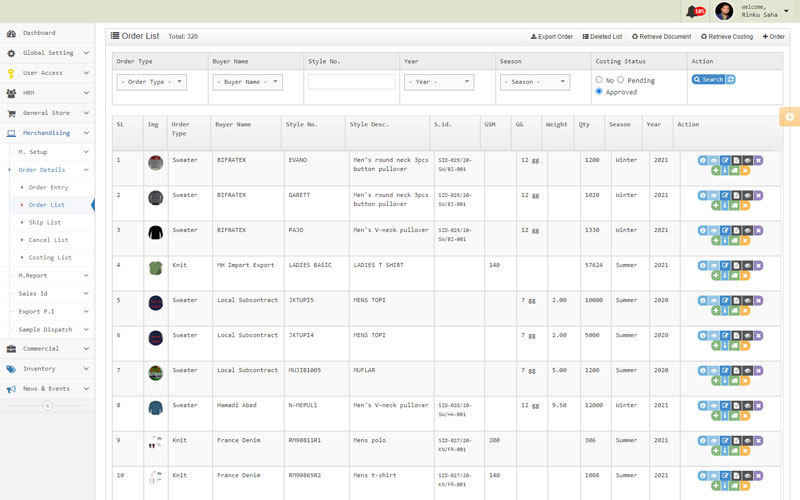800x500 pixels.
Task: Click N-MEPUL1 blue sweater thumbnail
Action: [x=156, y=408]
